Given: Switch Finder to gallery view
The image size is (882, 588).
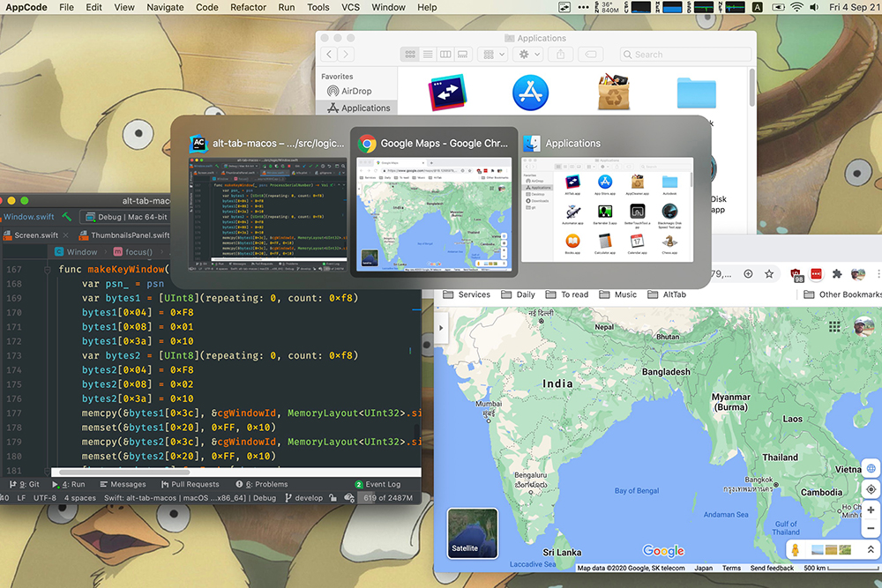Looking at the screenshot, I should pos(462,54).
